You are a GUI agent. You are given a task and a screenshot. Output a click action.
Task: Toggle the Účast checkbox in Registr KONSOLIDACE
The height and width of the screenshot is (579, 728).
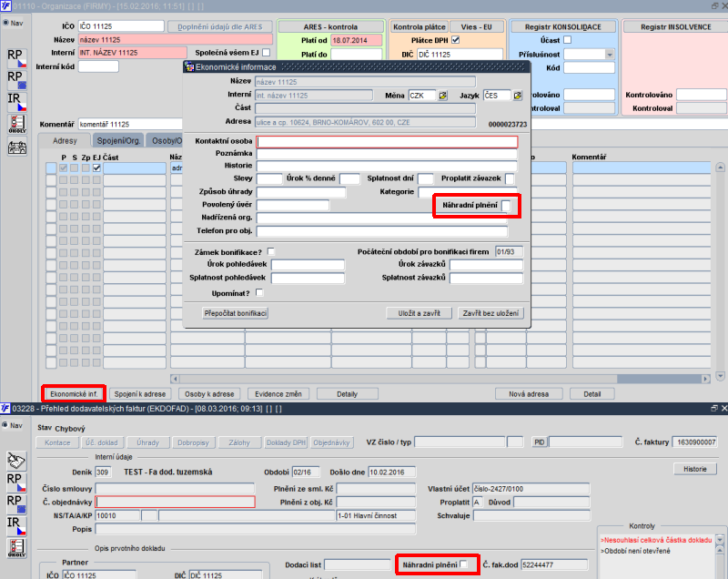(567, 40)
